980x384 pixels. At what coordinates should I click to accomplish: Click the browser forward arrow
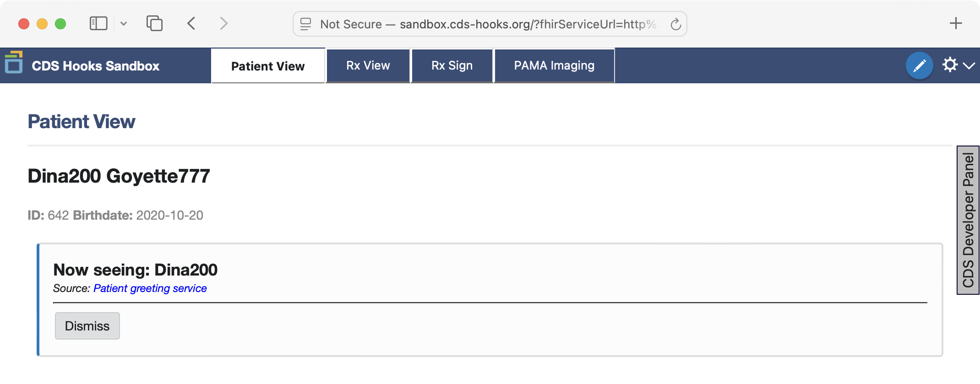(x=223, y=24)
